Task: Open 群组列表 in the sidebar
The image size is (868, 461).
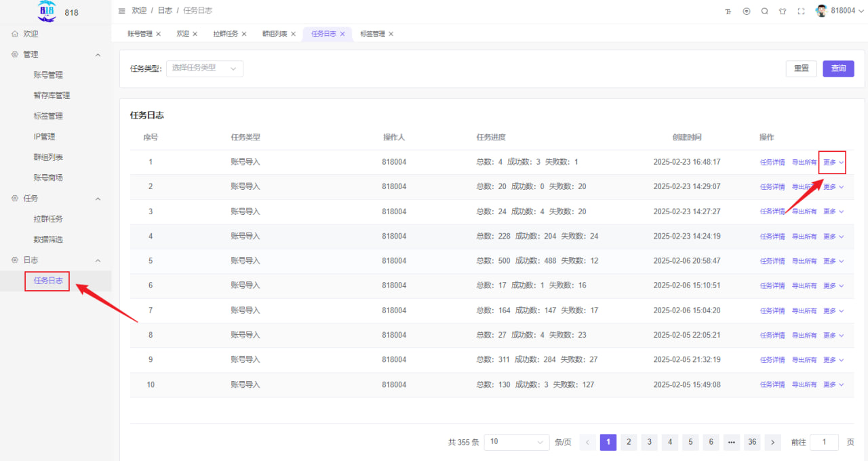Action: pos(48,157)
